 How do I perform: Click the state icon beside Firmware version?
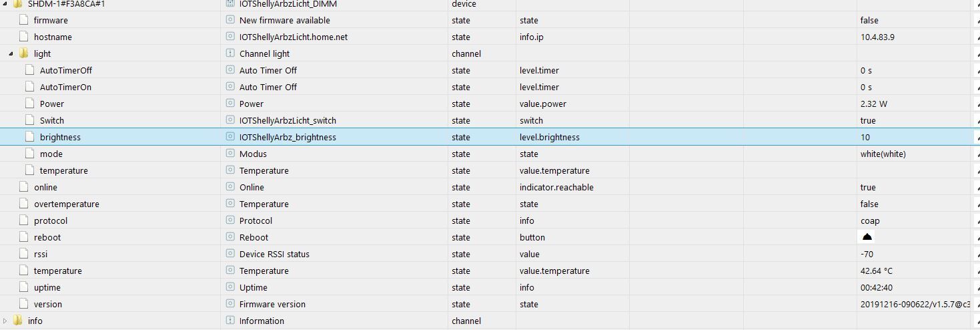(x=230, y=304)
